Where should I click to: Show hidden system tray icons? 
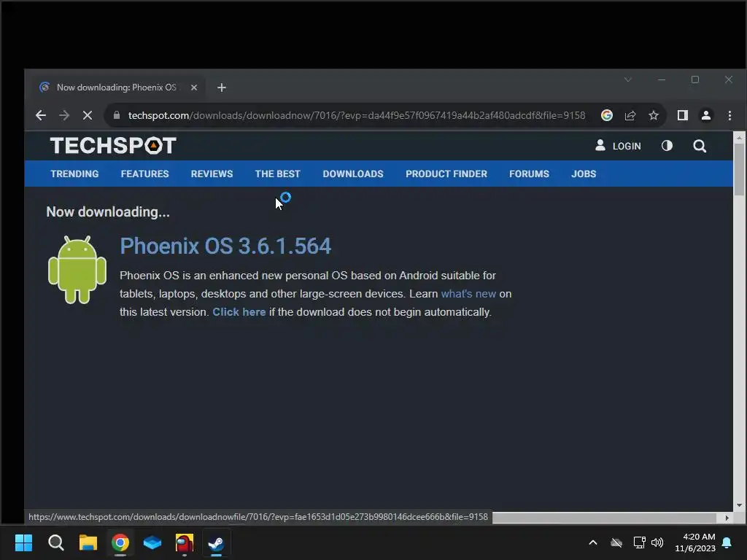pos(593,542)
